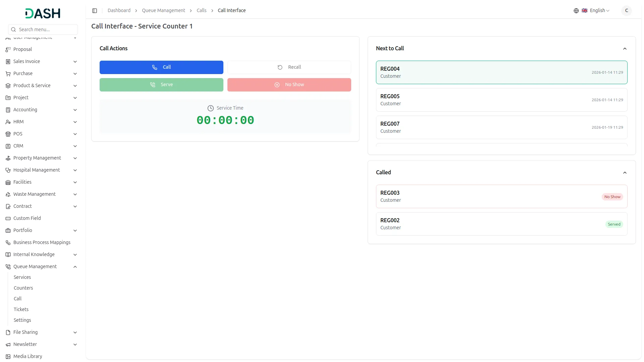The image size is (644, 362).
Task: Expand the Accounting menu chevron
Action: [x=75, y=110]
